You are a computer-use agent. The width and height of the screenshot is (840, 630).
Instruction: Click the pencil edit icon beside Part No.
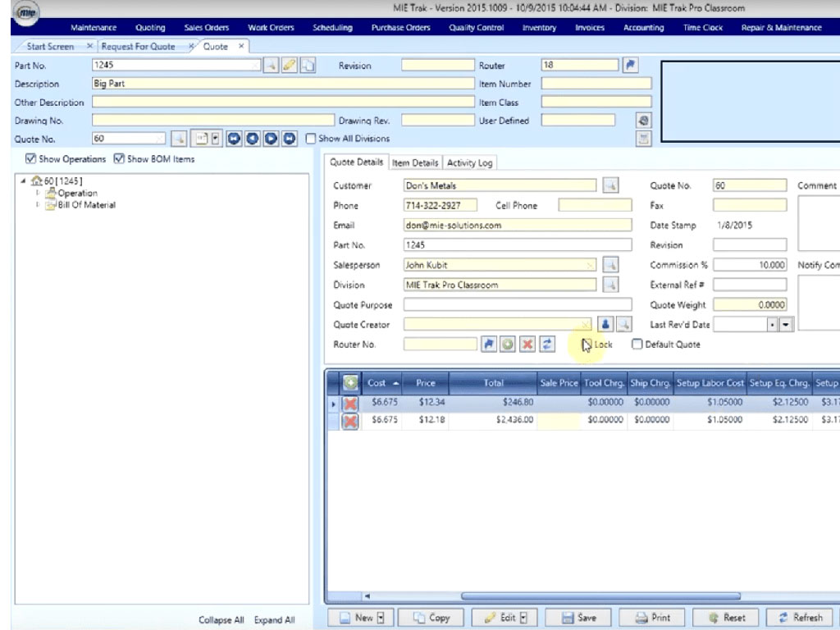[289, 66]
